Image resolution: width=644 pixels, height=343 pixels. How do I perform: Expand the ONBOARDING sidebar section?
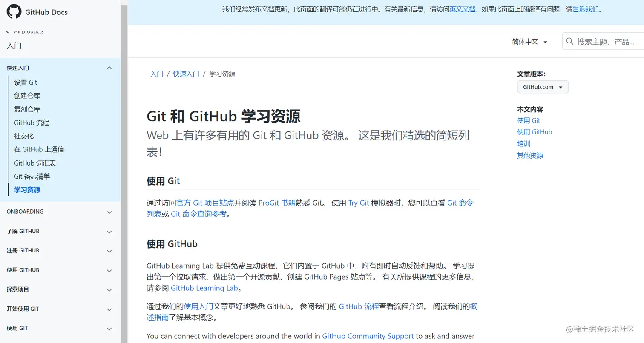tap(109, 212)
